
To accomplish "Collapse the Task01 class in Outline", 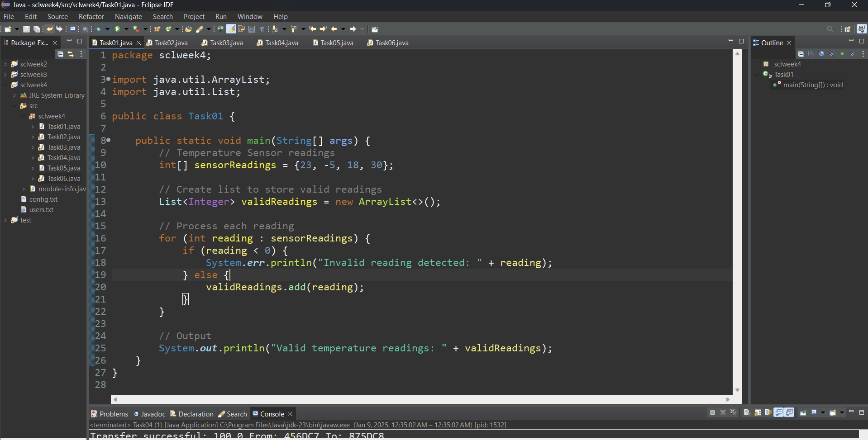I will pos(757,75).
